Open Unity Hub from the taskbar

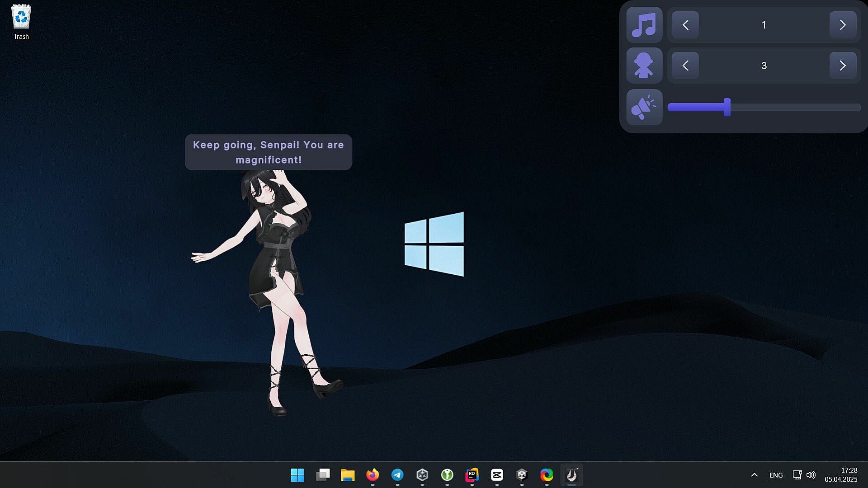422,475
